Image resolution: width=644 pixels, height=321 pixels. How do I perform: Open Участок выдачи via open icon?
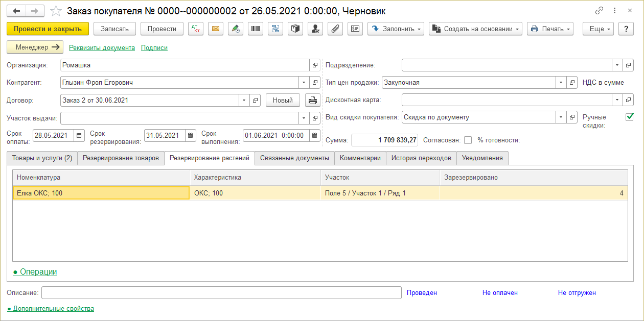click(315, 118)
